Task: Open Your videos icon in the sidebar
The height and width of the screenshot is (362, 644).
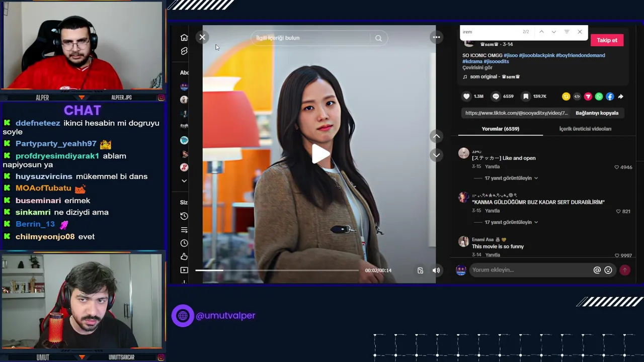Action: [x=184, y=270]
